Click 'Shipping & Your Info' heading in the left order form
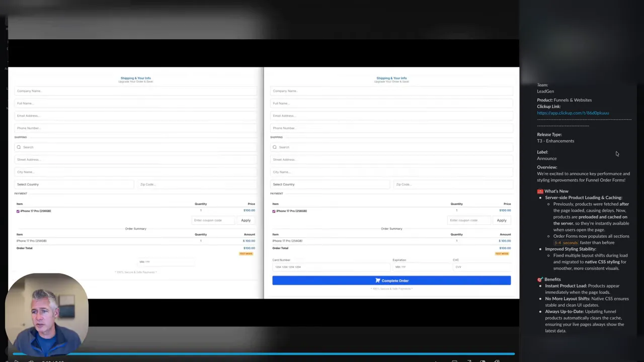The height and width of the screenshot is (362, 644). point(135,78)
